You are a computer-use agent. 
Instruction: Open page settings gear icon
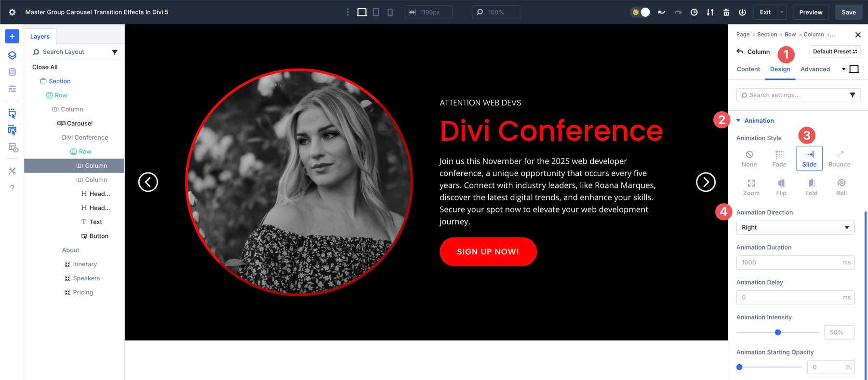coord(12,12)
